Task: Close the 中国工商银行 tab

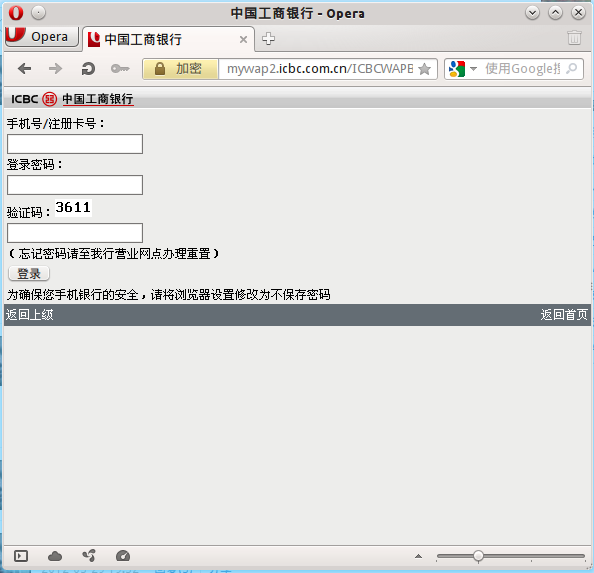Action: tap(244, 39)
